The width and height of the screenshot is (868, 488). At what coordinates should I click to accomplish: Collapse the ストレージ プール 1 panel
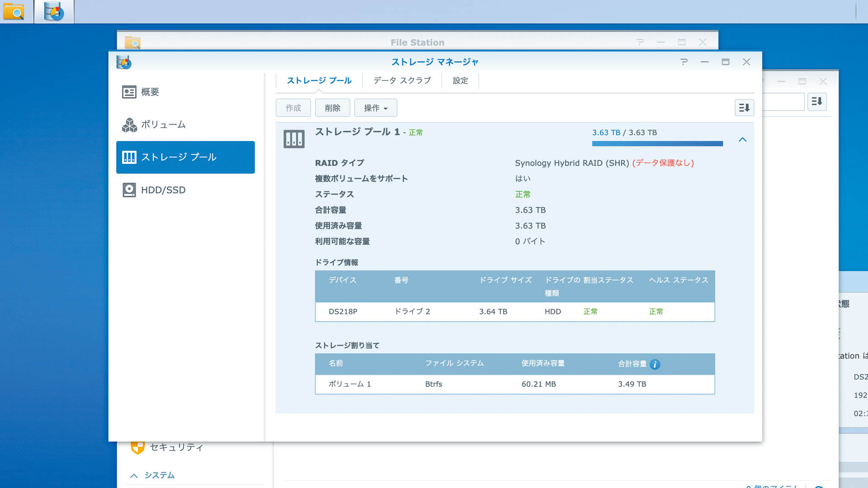(742, 140)
